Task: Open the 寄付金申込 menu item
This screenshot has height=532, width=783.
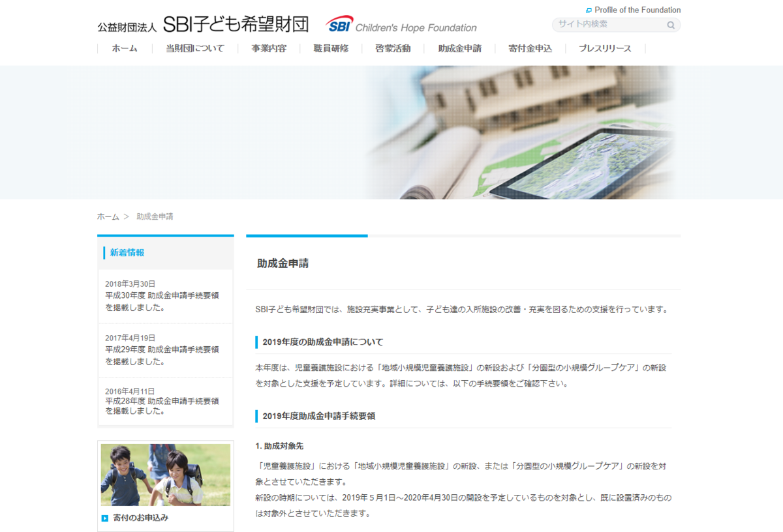Action: [x=530, y=48]
